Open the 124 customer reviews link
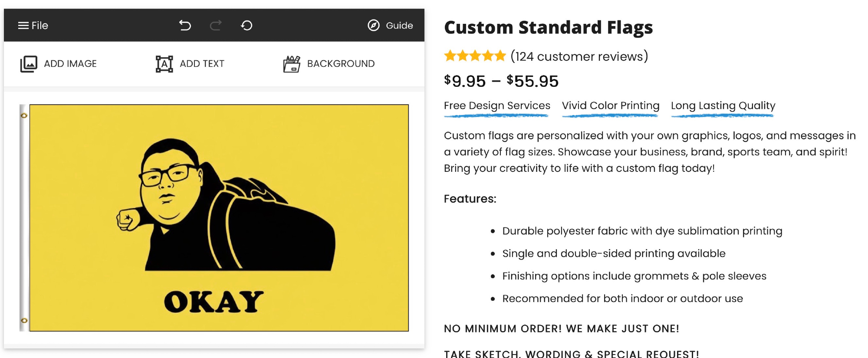The height and width of the screenshot is (358, 868). 579,56
